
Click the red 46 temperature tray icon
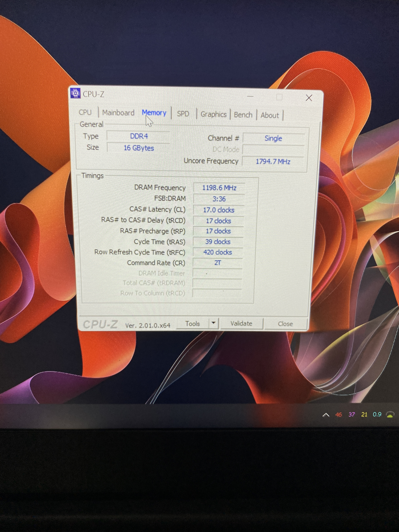click(338, 414)
